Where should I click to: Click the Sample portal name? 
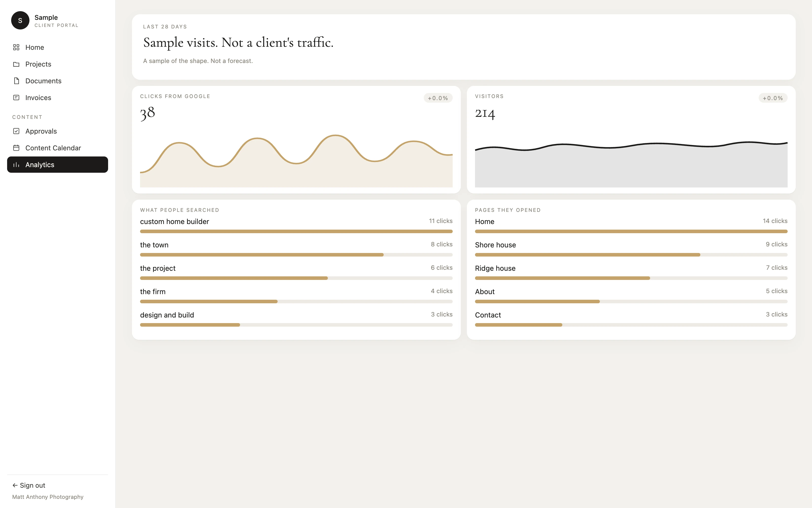(46, 18)
